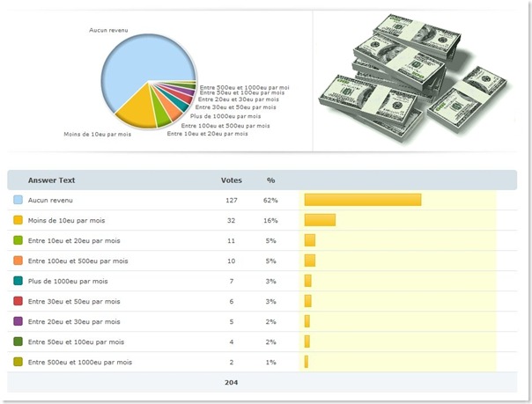
Task: Click the Entre 100eu et 500eu result bar
Action: 310,261
